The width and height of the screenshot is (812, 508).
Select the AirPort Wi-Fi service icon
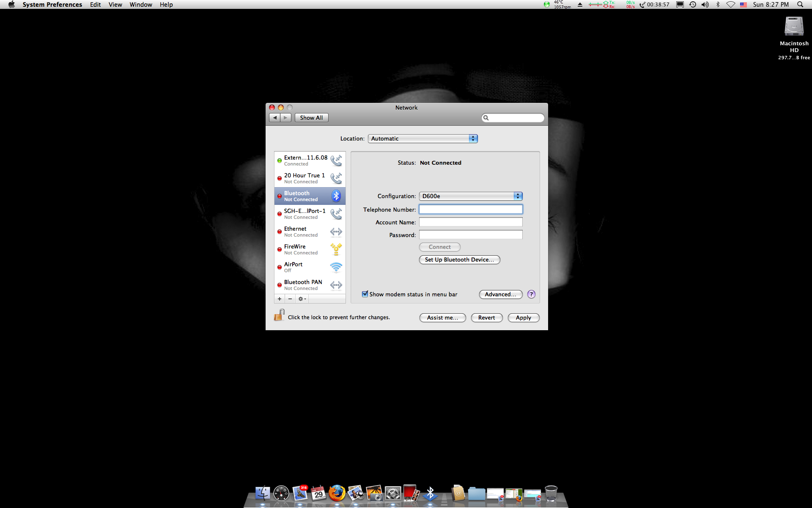coord(336,267)
